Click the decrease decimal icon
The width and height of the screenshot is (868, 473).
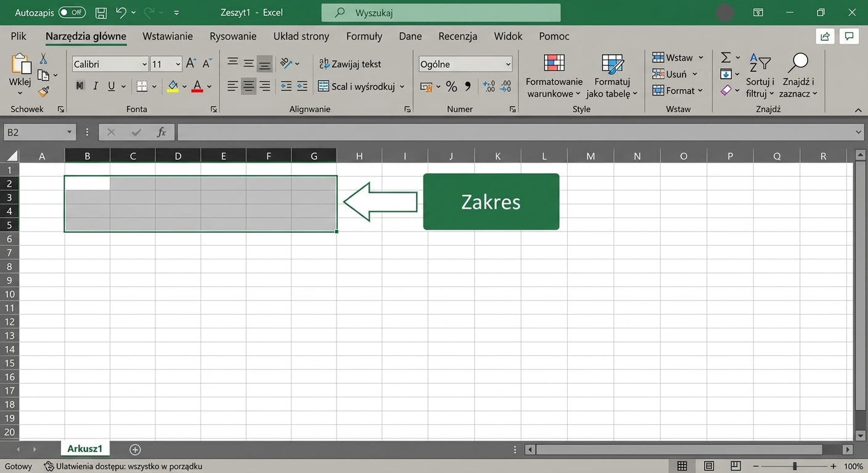point(506,87)
